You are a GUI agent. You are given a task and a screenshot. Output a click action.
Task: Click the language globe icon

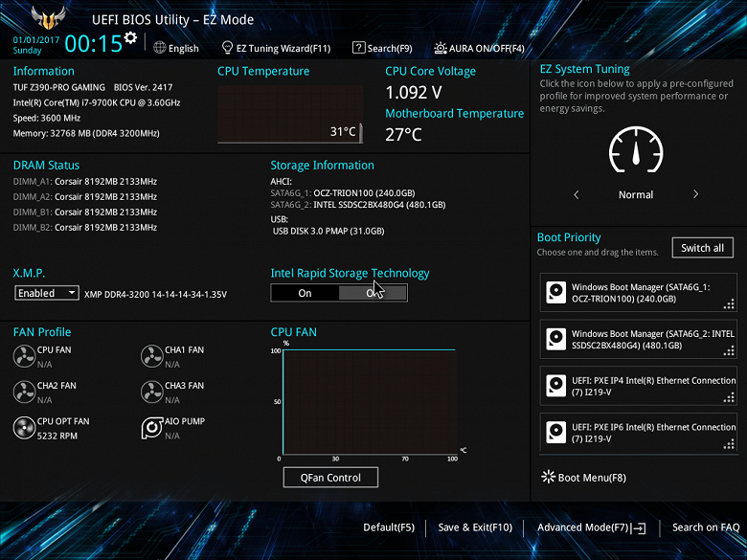point(160,48)
